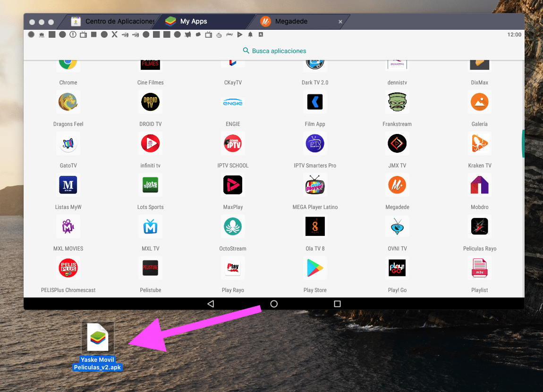Open the Dragons Feel app
The width and height of the screenshot is (543, 392).
pos(68,102)
